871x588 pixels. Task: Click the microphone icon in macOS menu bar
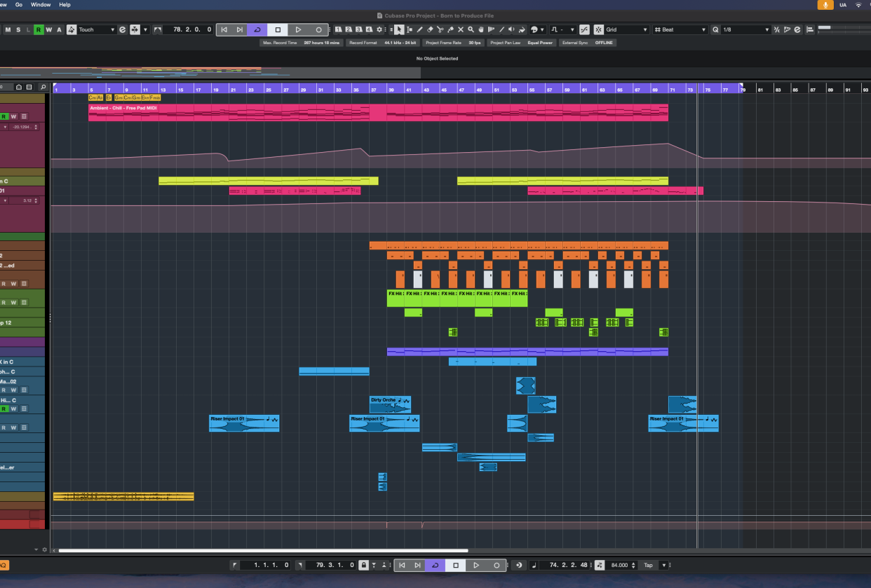825,4
